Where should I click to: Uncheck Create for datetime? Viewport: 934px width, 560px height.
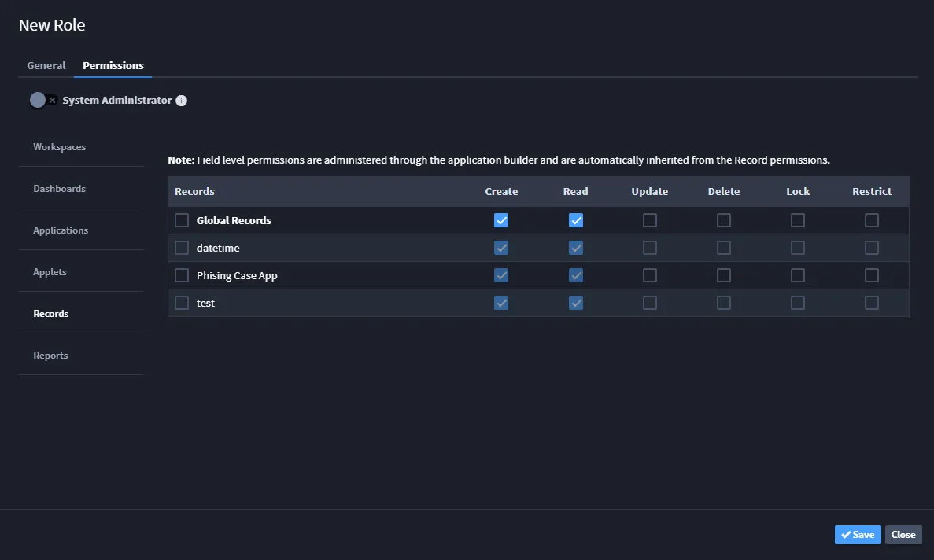coord(501,248)
